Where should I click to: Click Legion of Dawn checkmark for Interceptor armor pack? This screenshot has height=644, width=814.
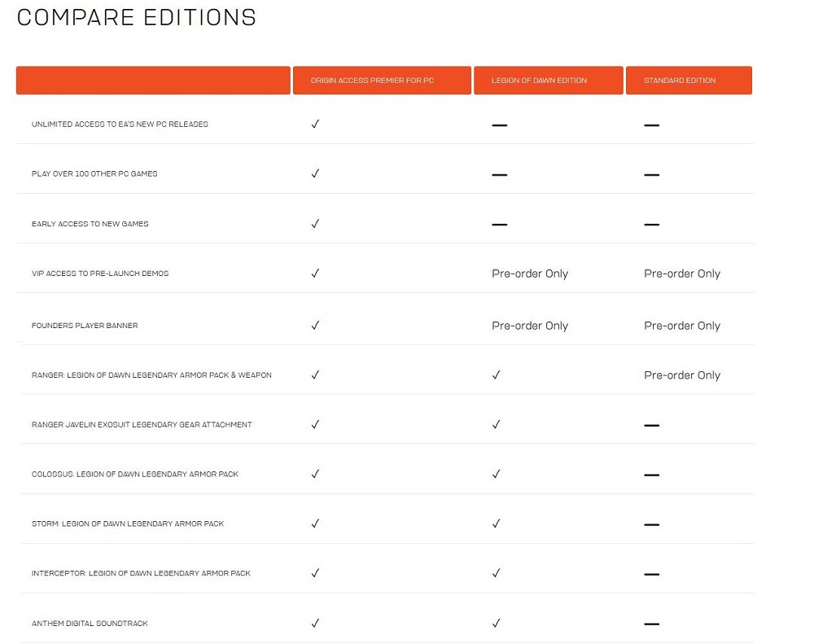coord(496,573)
